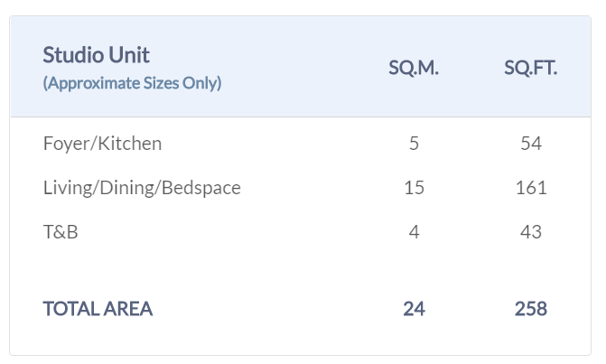Click the total square meters value 24
606x364 pixels.
coord(414,309)
